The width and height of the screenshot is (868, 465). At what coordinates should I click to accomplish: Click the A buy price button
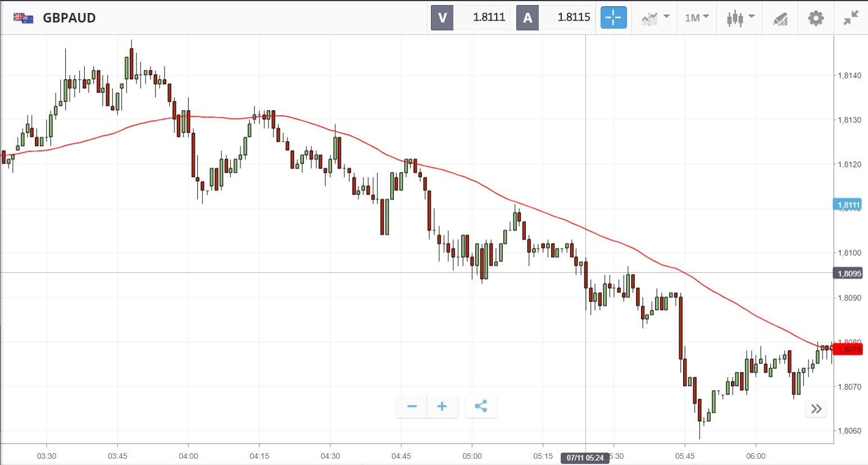[555, 17]
